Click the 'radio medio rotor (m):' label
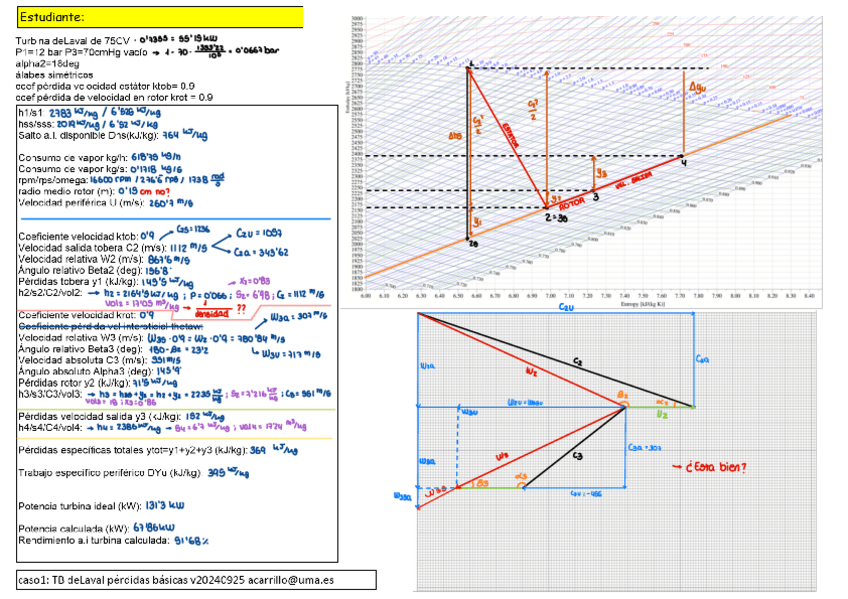This screenshot has height=599, width=848. [x=67, y=191]
